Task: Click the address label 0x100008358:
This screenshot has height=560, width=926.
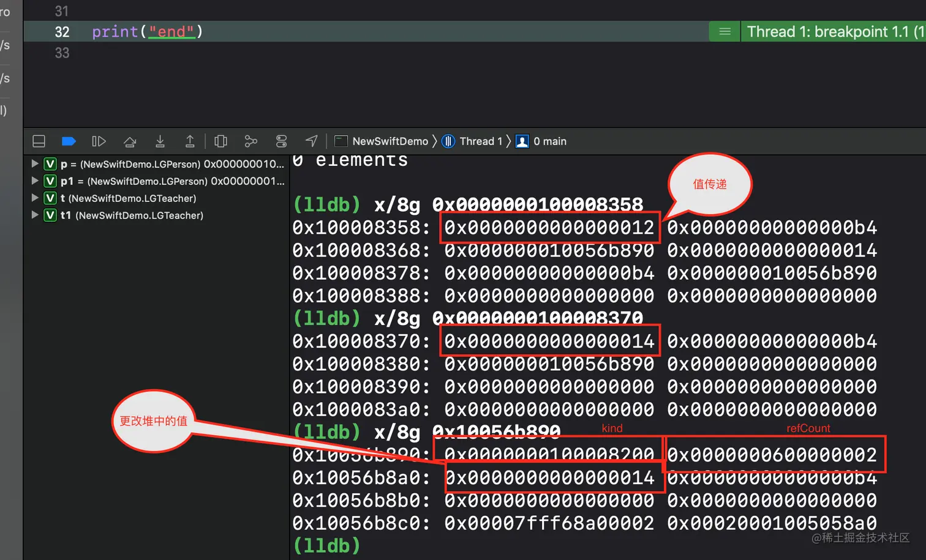Action: [x=361, y=228]
